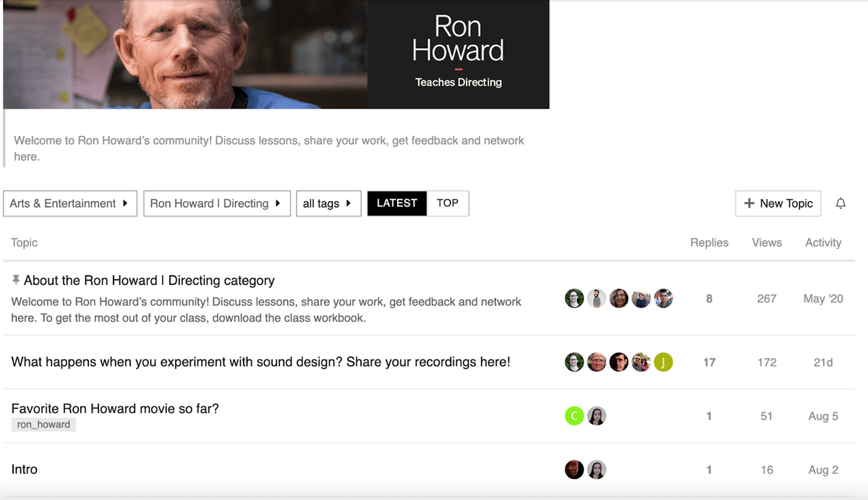The image size is (868, 500).
Task: Open the all tags filter dropdown
Action: [328, 203]
